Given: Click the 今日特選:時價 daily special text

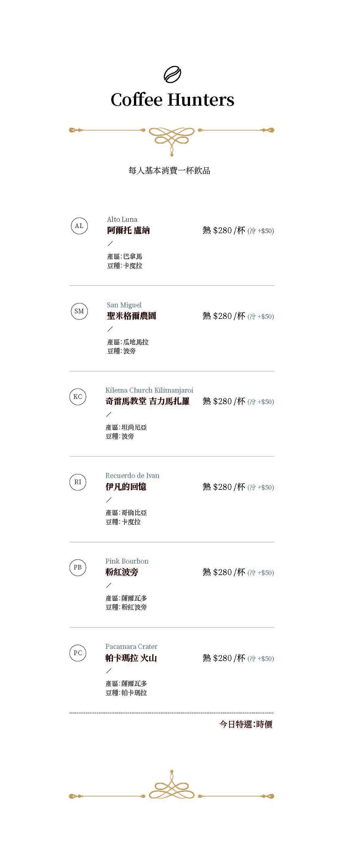Looking at the screenshot, I should coord(245,724).
